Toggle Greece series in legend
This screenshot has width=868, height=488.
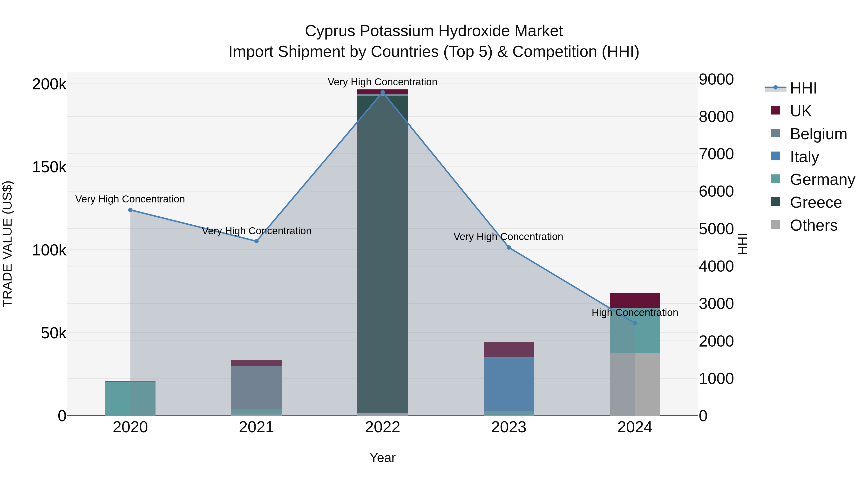(815, 202)
